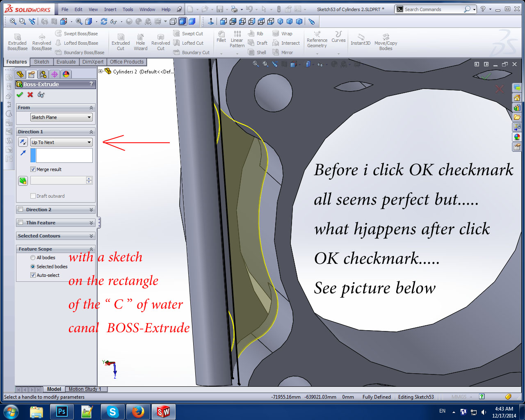Enable the Direction 2 checkbox
The height and width of the screenshot is (420, 525).
21,210
